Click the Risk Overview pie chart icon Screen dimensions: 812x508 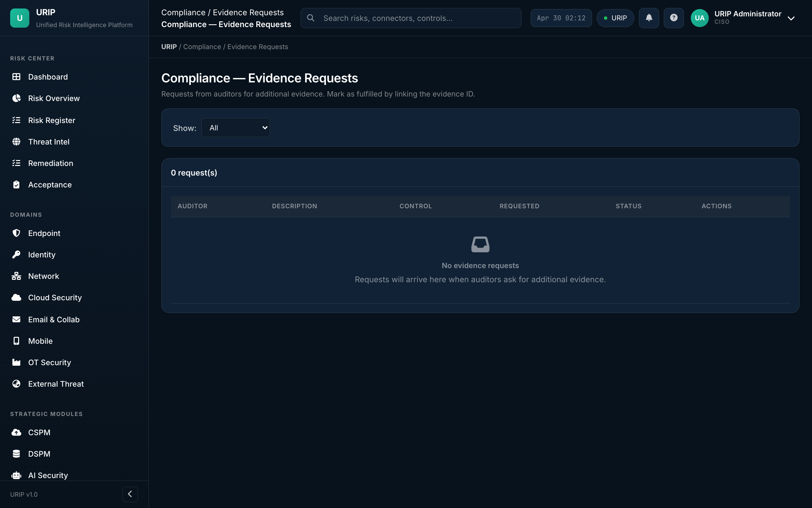point(16,98)
